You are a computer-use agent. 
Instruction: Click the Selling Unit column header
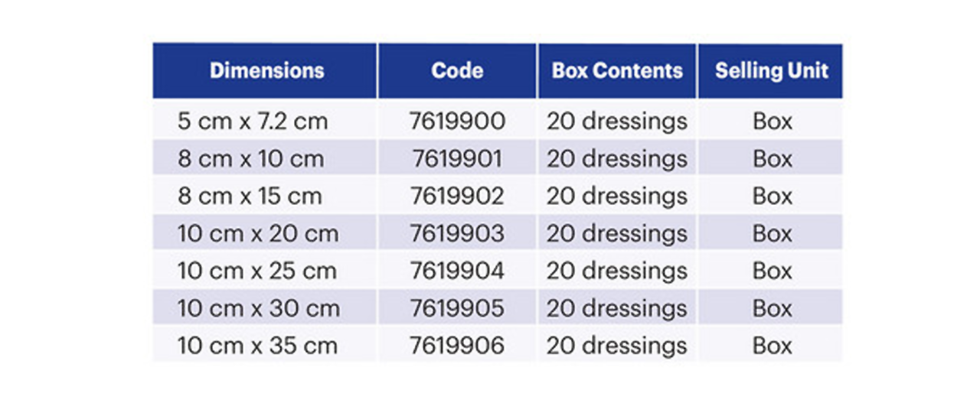[771, 71]
